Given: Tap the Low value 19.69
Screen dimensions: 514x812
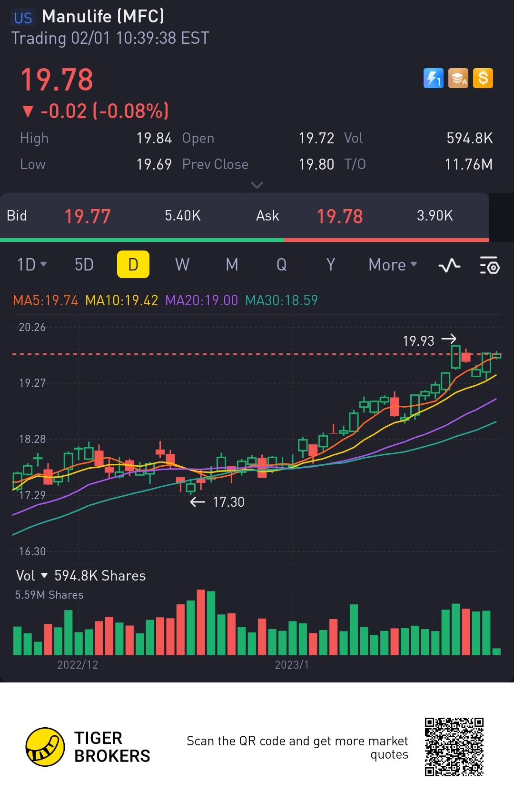Looking at the screenshot, I should 154,164.
